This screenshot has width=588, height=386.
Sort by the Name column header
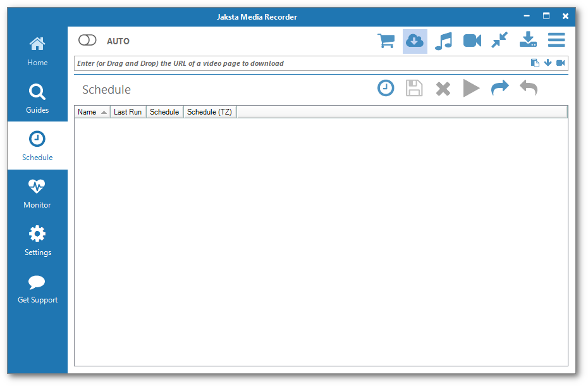point(92,112)
